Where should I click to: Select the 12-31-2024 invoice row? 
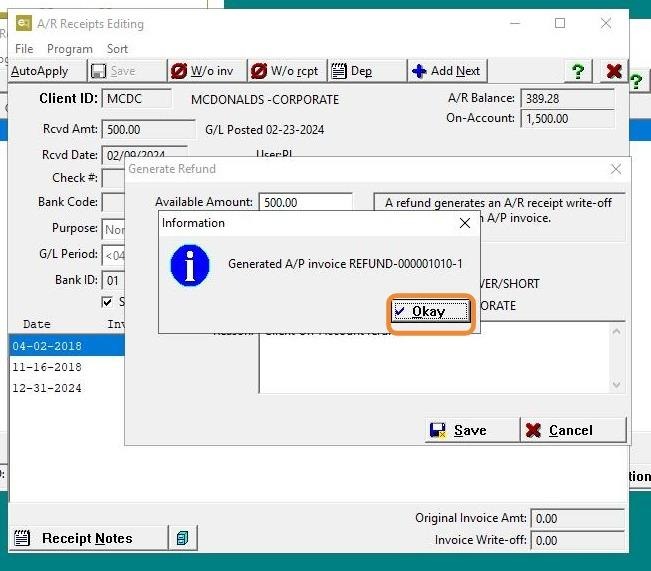pyautogui.click(x=67, y=388)
